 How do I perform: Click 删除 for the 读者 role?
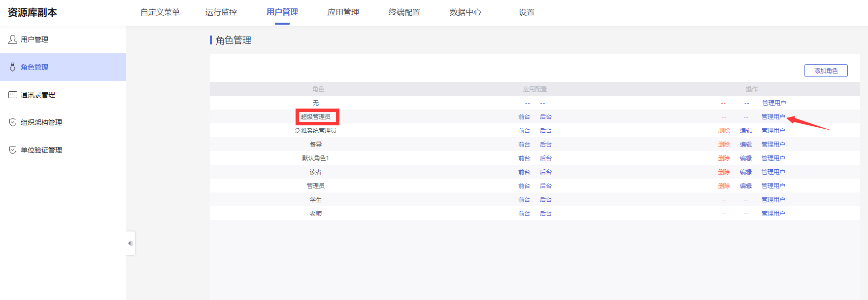click(x=724, y=172)
